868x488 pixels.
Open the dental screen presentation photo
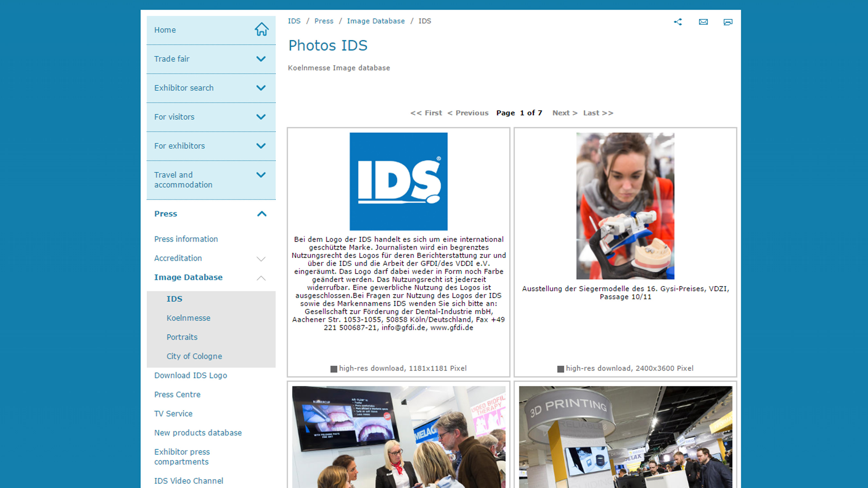(x=399, y=437)
